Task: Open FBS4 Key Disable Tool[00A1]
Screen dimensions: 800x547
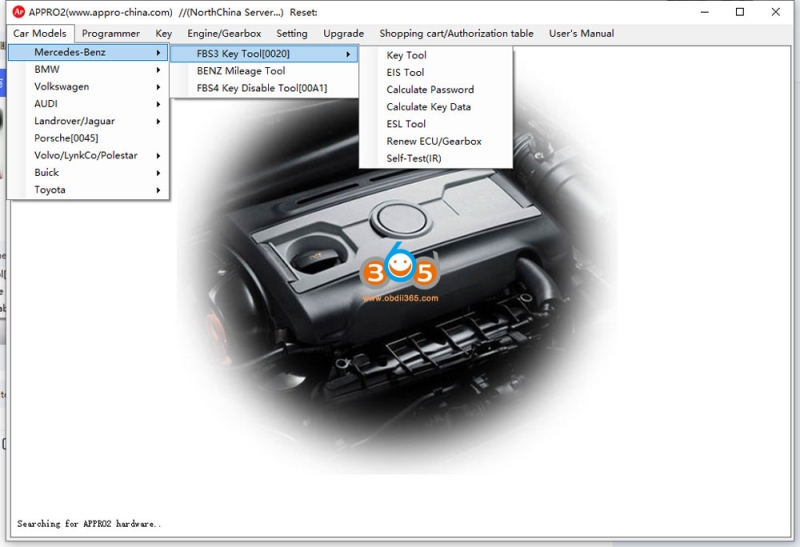Action: click(264, 88)
